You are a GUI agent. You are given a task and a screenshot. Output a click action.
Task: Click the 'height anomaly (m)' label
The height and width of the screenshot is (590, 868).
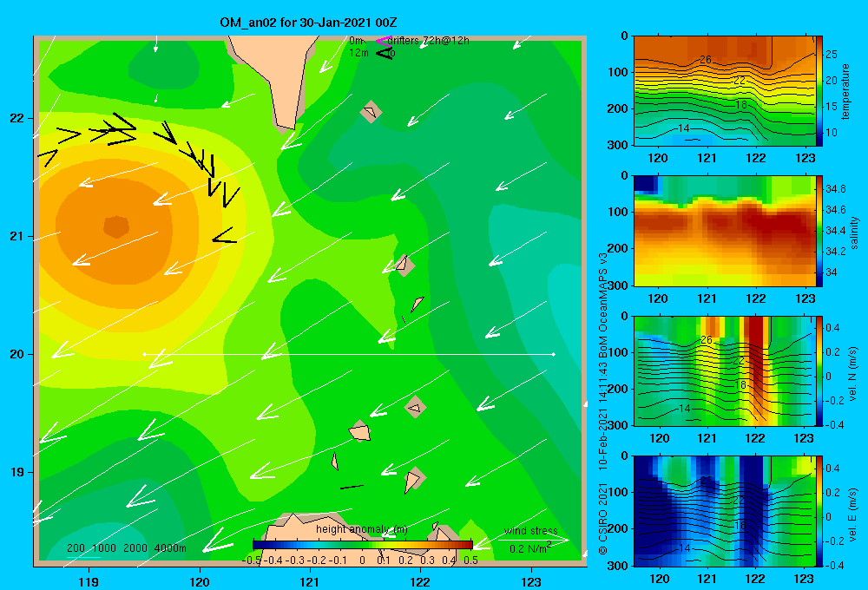361,529
